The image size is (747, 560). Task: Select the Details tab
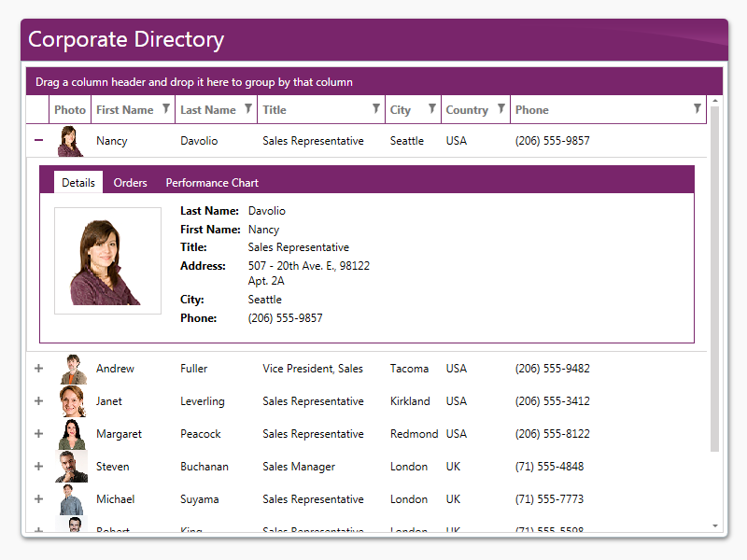[78, 183]
